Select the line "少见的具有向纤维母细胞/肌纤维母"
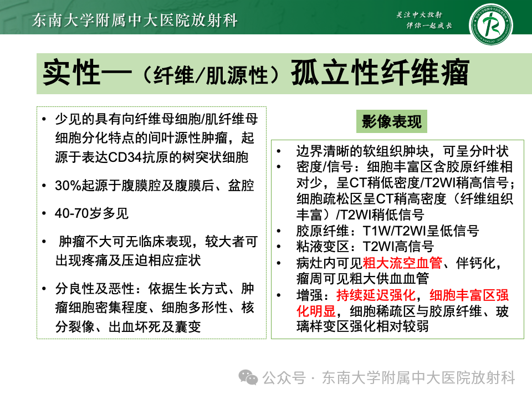Image resolution: width=532 pixels, height=399 pixels. (156, 119)
